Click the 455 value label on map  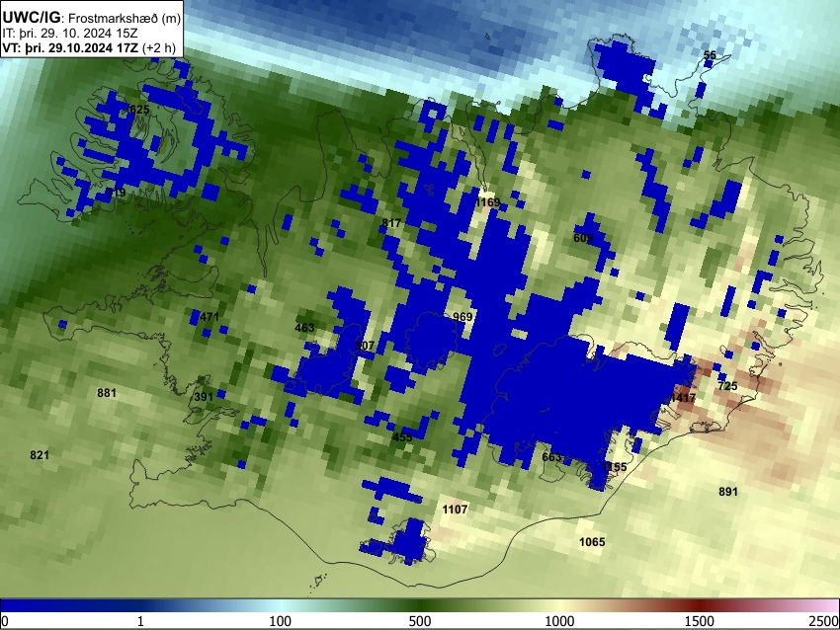coord(402,437)
